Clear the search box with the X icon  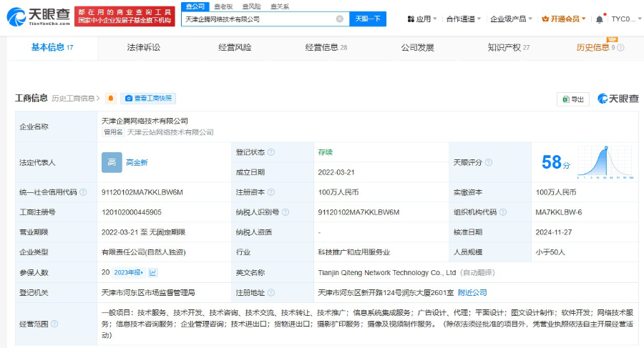(340, 19)
